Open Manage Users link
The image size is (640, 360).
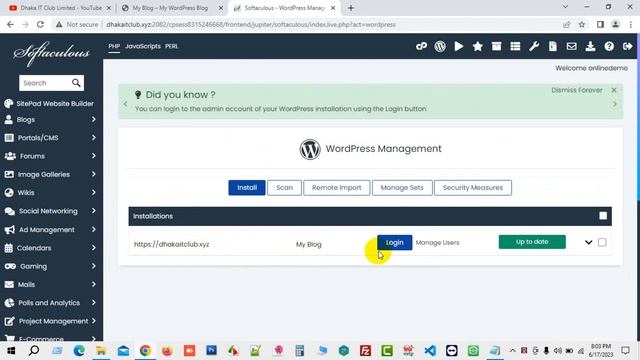tap(438, 242)
